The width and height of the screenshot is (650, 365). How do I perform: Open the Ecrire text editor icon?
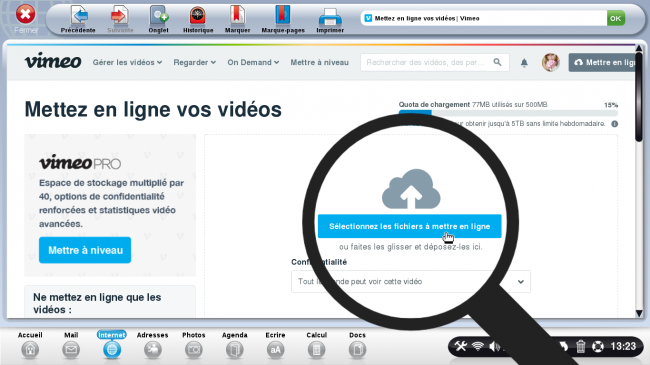click(275, 350)
